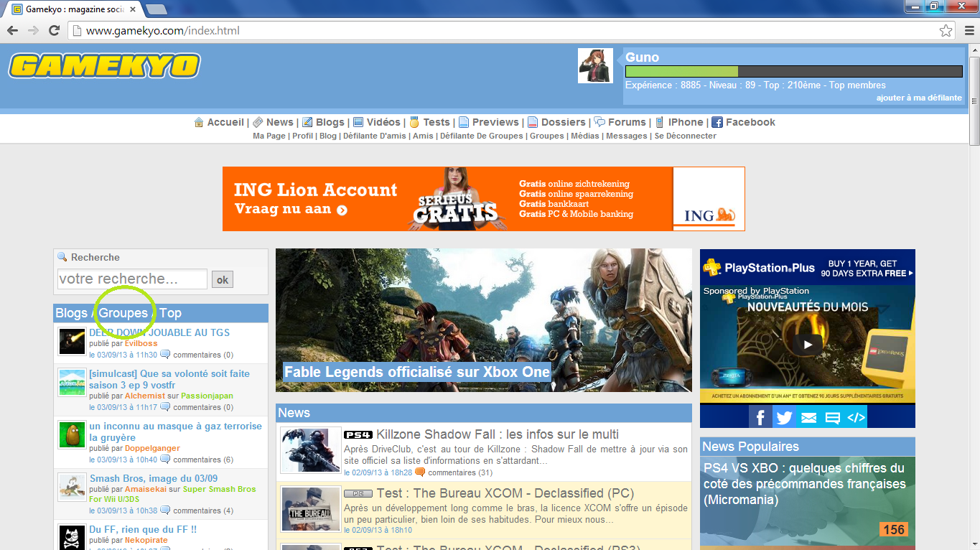Share video via Facebook icon

pyautogui.click(x=760, y=417)
